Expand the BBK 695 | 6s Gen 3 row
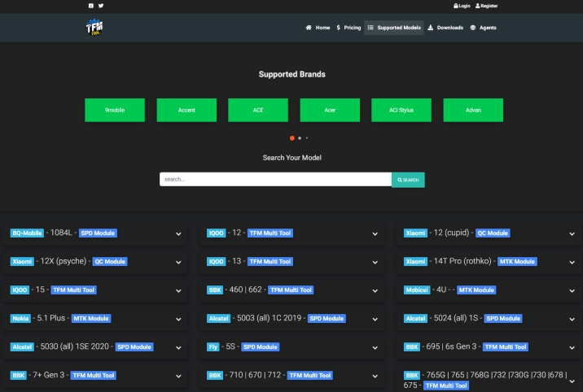583x392 pixels. click(x=489, y=347)
